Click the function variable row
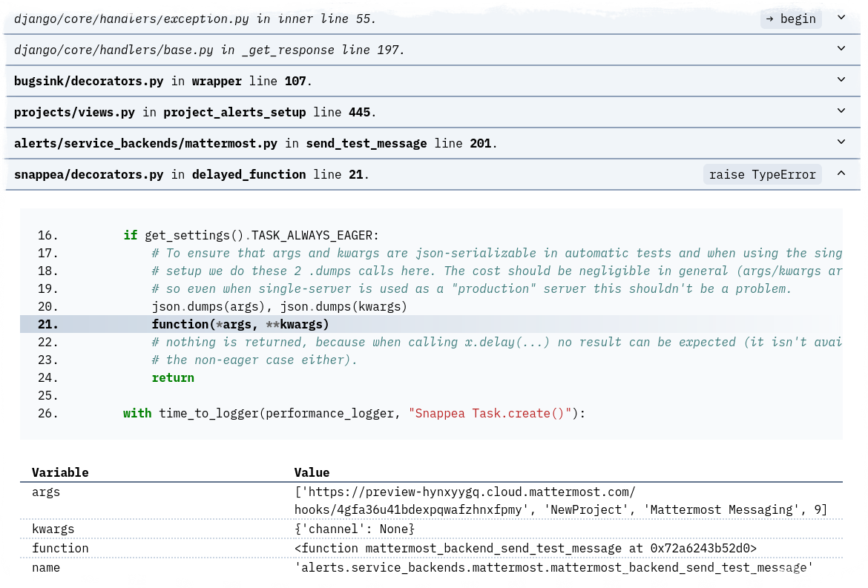The image size is (868, 588). (x=60, y=548)
